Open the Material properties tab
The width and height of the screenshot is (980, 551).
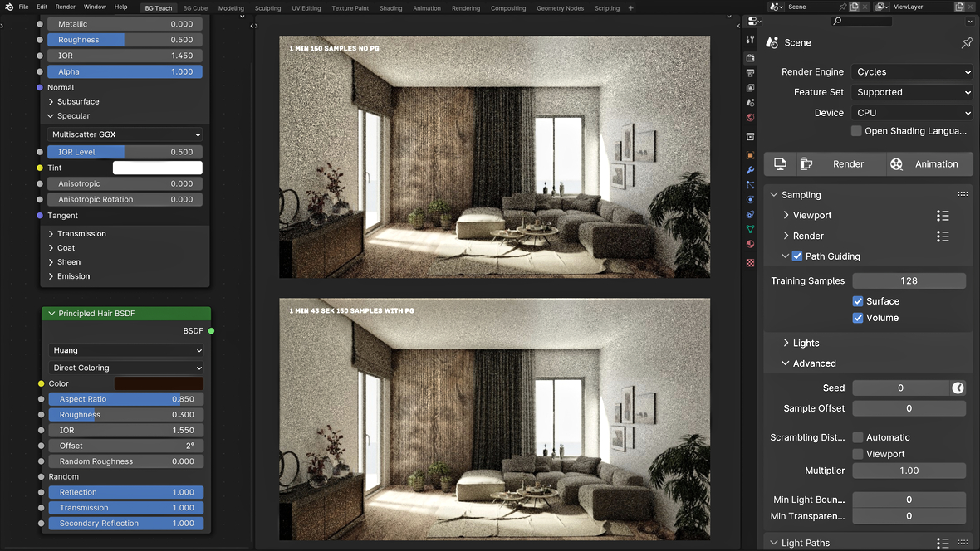click(751, 244)
